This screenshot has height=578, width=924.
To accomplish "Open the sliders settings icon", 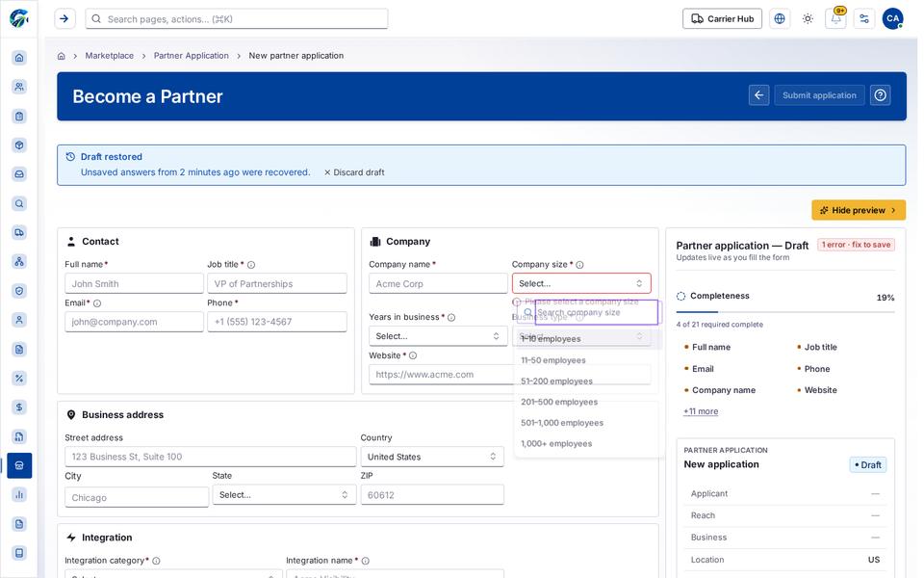I will [x=864, y=19].
